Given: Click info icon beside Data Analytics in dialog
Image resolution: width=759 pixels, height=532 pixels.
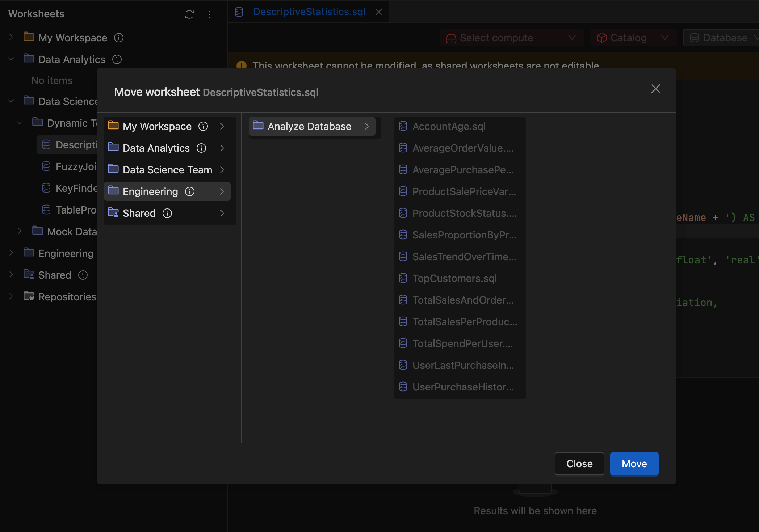Looking at the screenshot, I should (201, 148).
